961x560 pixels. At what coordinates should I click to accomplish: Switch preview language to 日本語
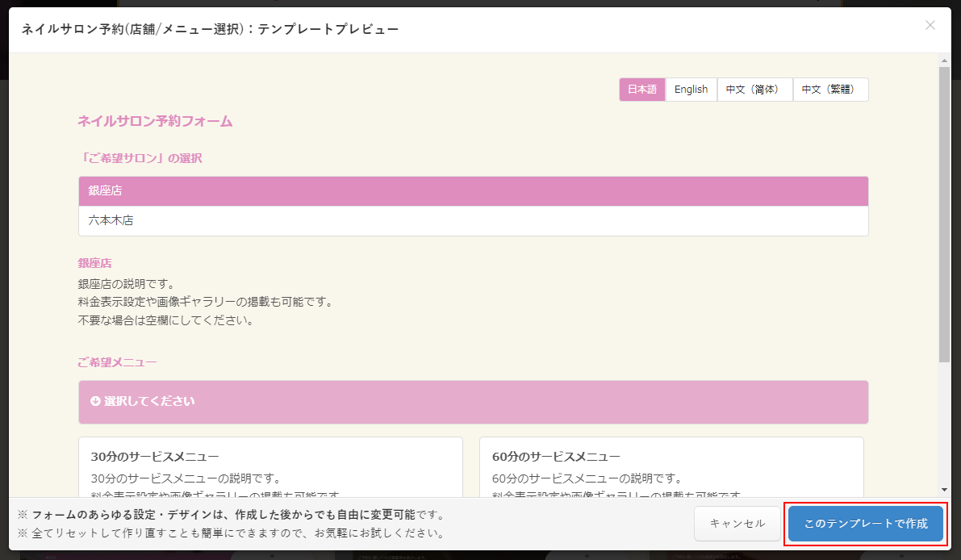(x=642, y=90)
